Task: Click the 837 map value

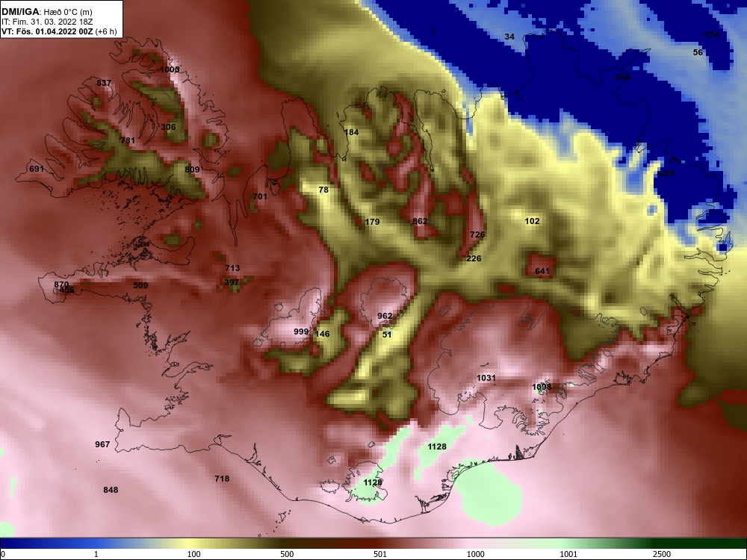Action: 104,83
